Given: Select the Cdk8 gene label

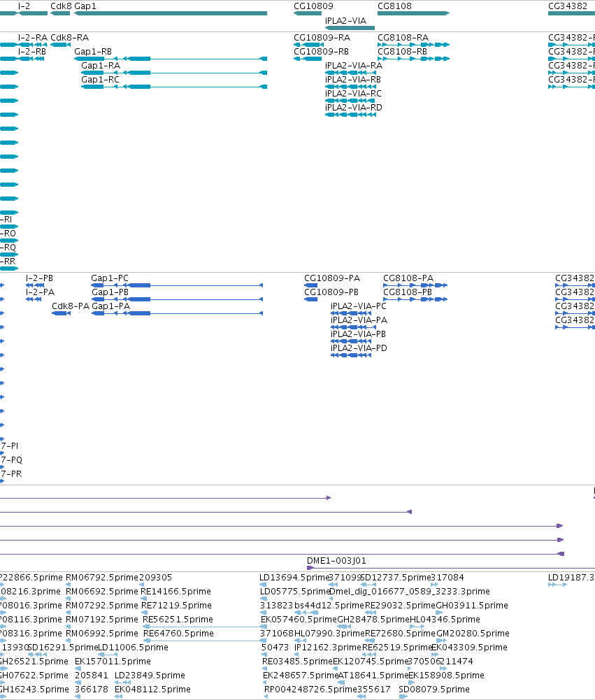Looking at the screenshot, I should click(61, 6).
